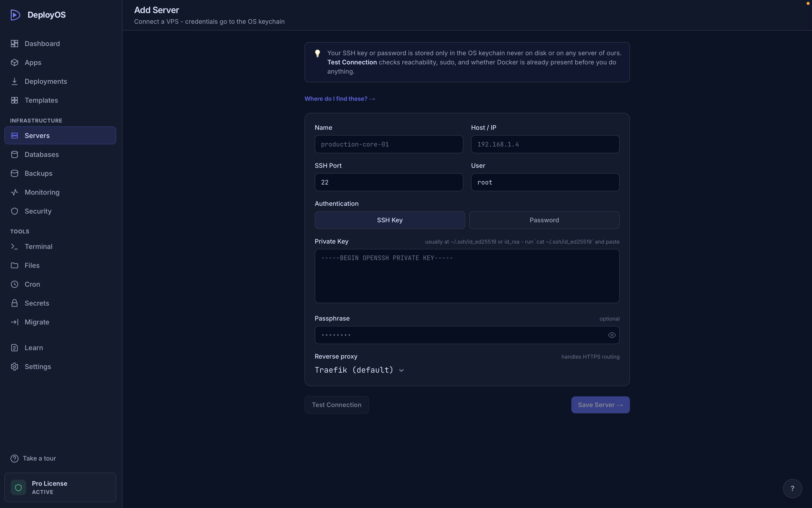Launch the Terminal tool
Viewport: 812px width, 508px height.
60,246
